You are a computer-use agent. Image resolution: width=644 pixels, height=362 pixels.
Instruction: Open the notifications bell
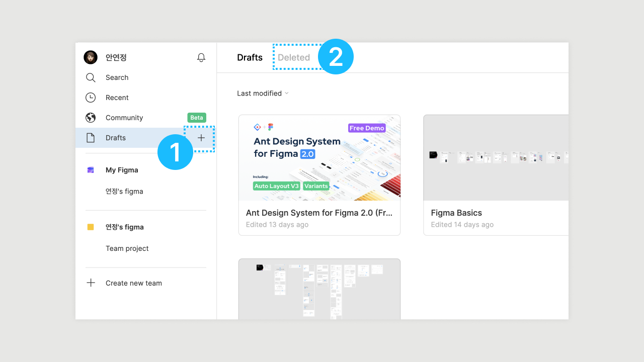201,57
